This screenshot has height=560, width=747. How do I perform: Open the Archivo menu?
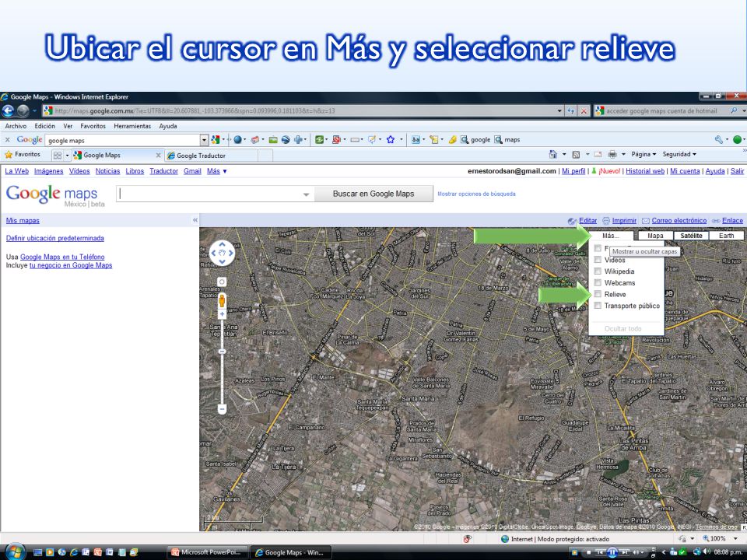coord(16,126)
